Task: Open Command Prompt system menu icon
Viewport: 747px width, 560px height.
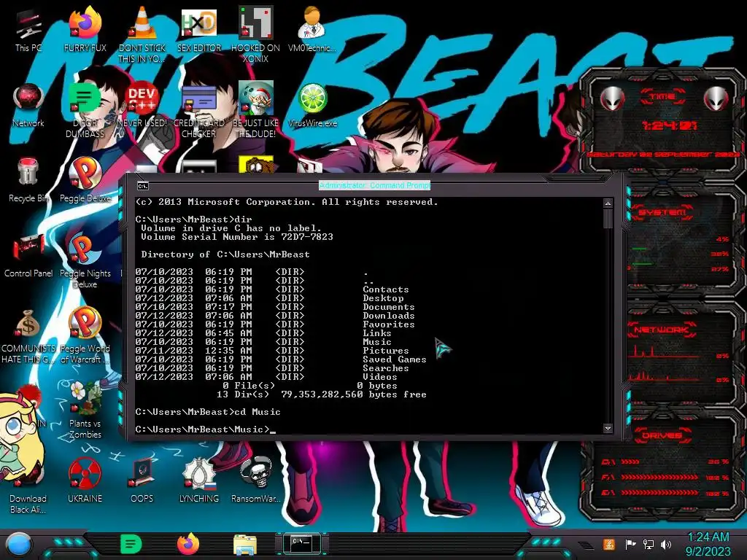Action: pyautogui.click(x=142, y=186)
